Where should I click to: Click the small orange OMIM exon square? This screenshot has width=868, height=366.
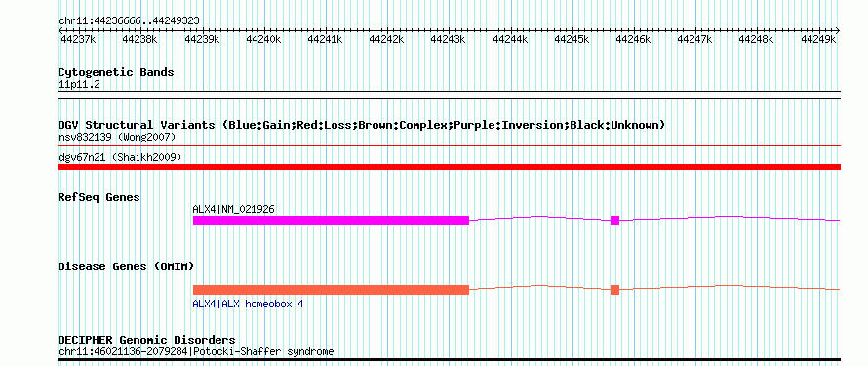614,290
